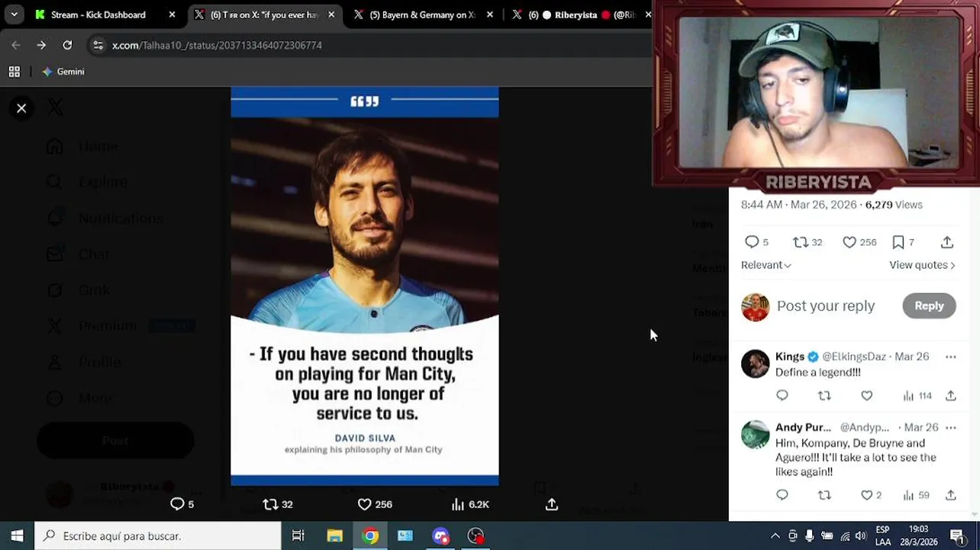The height and width of the screenshot is (550, 980).
Task: Open more options on Andy Pur reply
Action: (950, 428)
